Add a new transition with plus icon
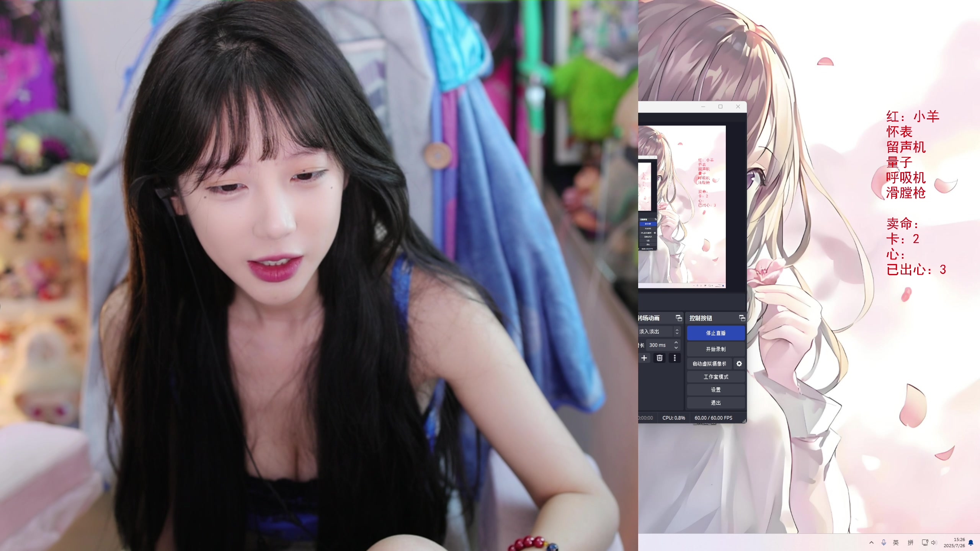Image resolution: width=980 pixels, height=551 pixels. point(644,358)
